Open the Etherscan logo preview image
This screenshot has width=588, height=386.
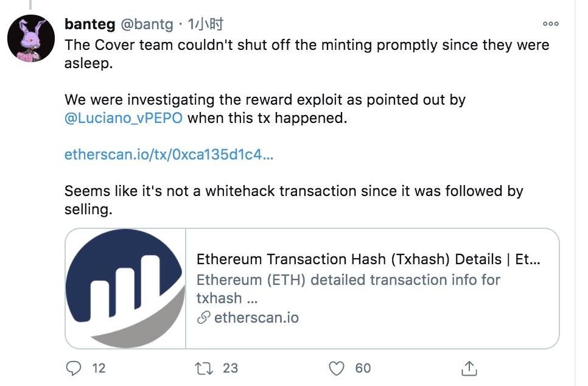click(x=125, y=289)
